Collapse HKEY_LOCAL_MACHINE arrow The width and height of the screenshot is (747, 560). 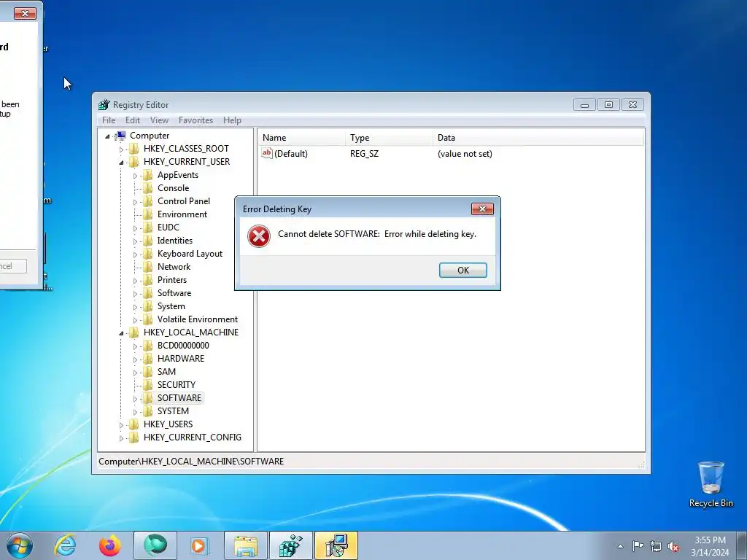point(121,332)
